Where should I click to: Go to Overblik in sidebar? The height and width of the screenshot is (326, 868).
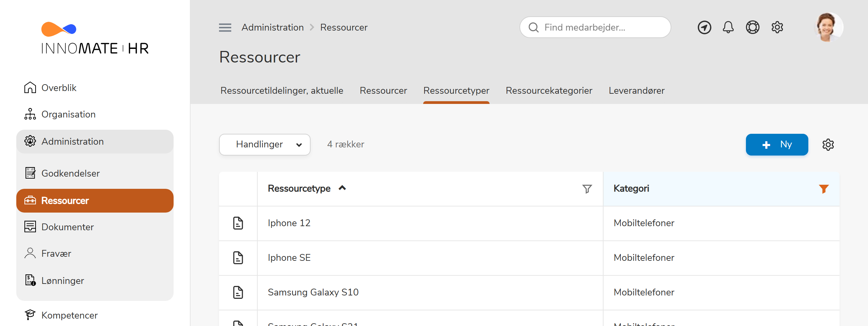(x=59, y=88)
